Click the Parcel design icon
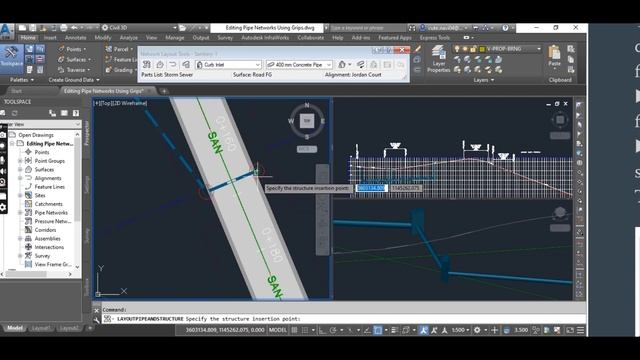Image resolution: width=640 pixels, height=360 pixels. (x=109, y=49)
